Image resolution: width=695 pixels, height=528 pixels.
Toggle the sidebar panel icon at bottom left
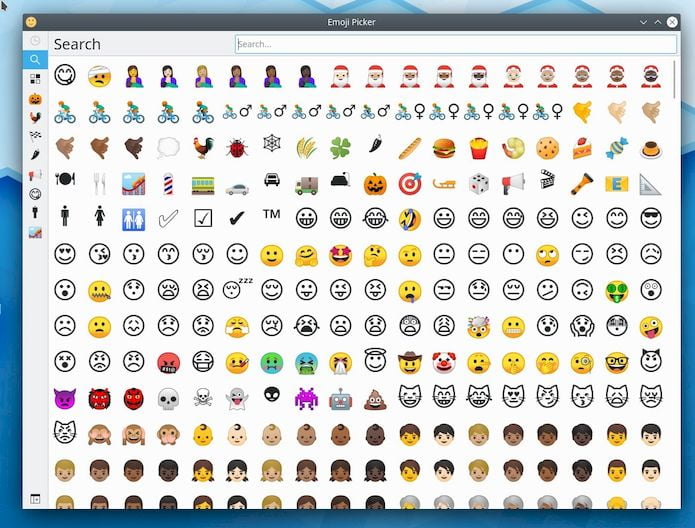pyautogui.click(x=35, y=499)
